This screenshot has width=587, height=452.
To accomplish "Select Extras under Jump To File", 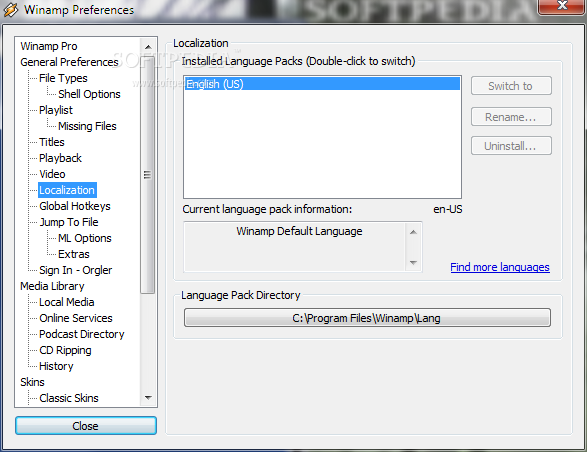I will click(x=74, y=254).
